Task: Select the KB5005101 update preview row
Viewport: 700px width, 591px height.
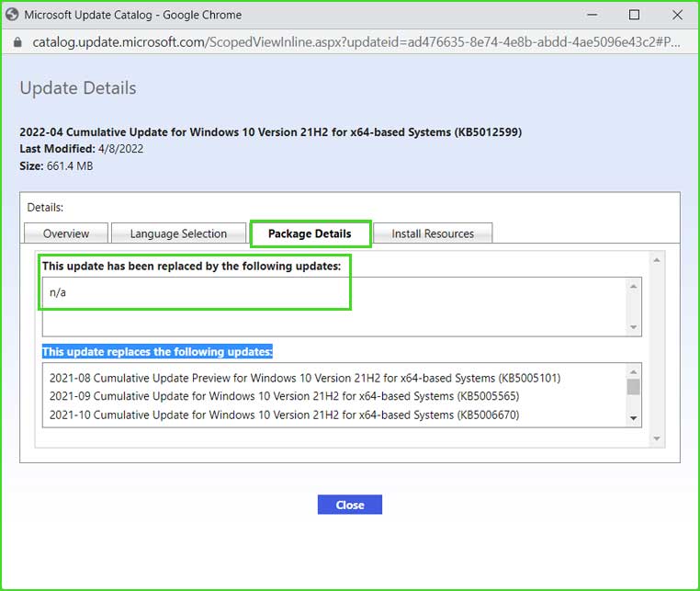Action: tap(305, 378)
